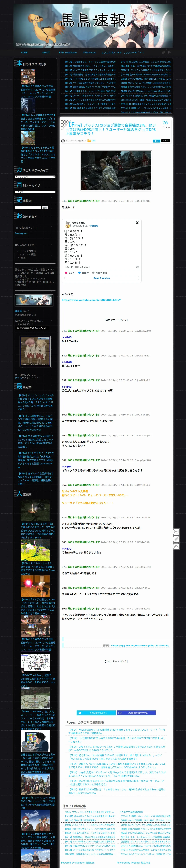Open the しぃアンテナ menu item

point(134,53)
